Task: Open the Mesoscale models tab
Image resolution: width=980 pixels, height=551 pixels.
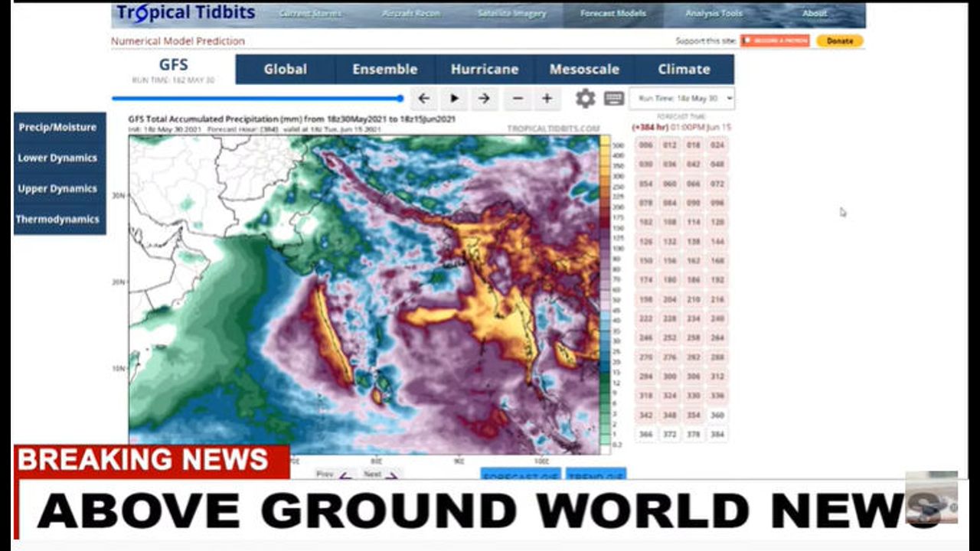Action: tap(584, 69)
